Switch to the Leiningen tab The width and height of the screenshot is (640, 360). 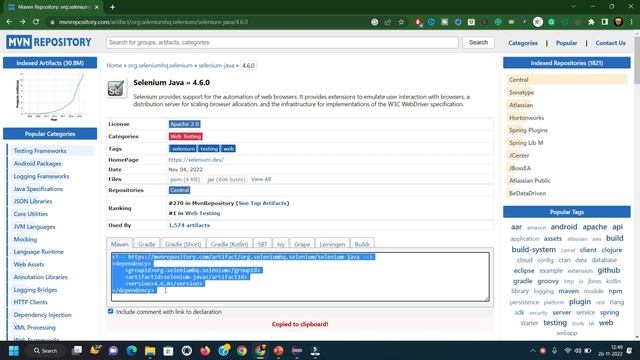[332, 244]
